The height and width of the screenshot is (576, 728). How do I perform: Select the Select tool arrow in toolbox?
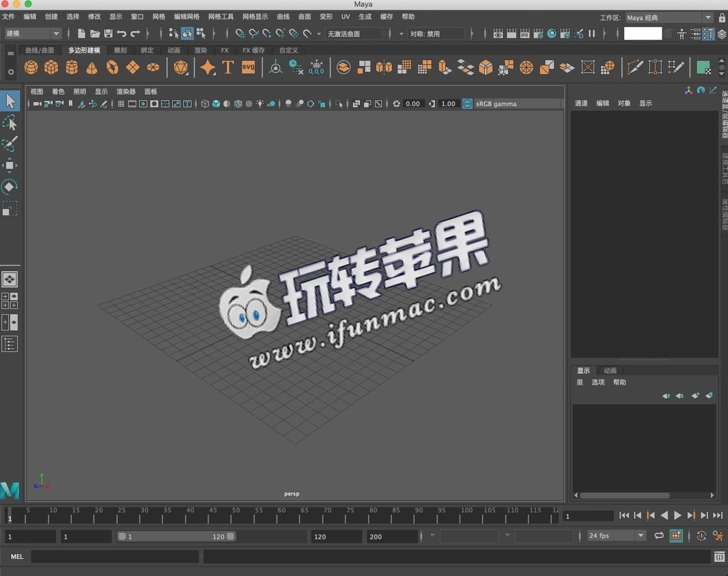pos(10,101)
